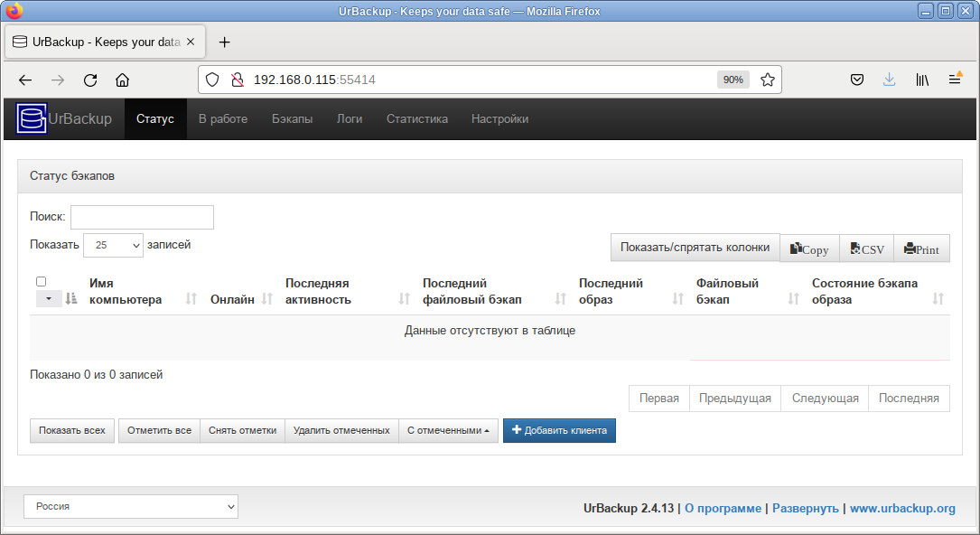This screenshot has width=980, height=535.
Task: Click the Показано 0 из 0 записей text
Action: coord(97,374)
